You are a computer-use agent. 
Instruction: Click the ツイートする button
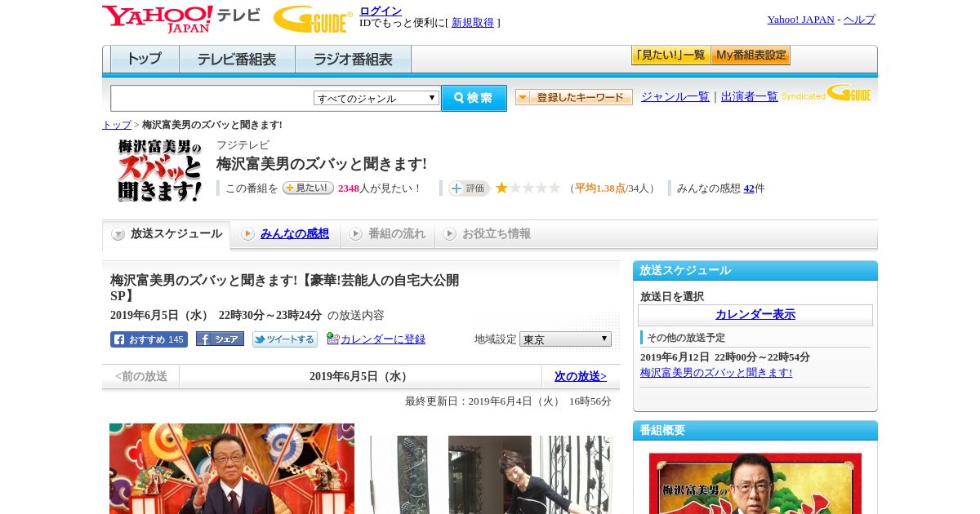[x=285, y=339]
